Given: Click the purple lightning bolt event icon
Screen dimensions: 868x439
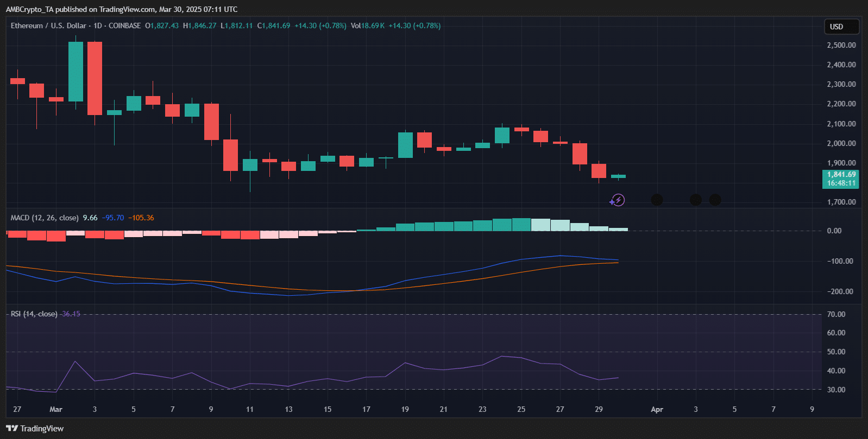Looking at the screenshot, I should [618, 200].
